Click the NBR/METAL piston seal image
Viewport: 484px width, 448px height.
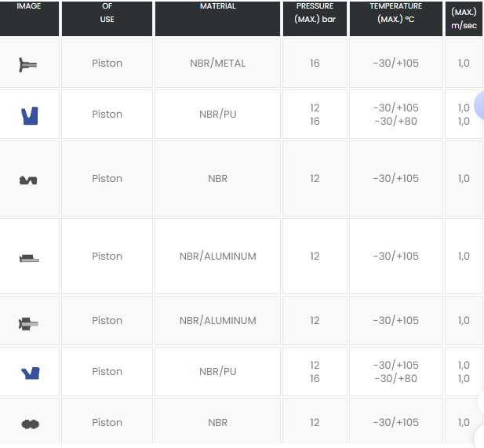(x=28, y=64)
